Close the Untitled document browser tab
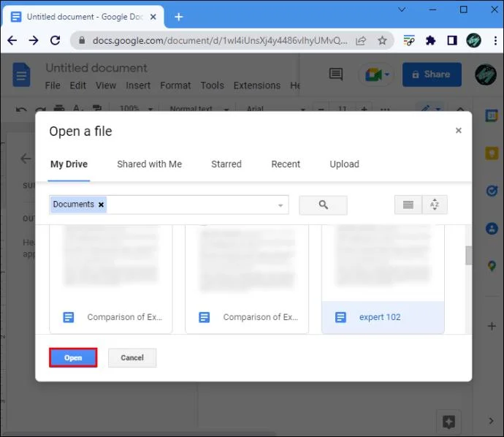The image size is (504, 437). click(x=153, y=17)
